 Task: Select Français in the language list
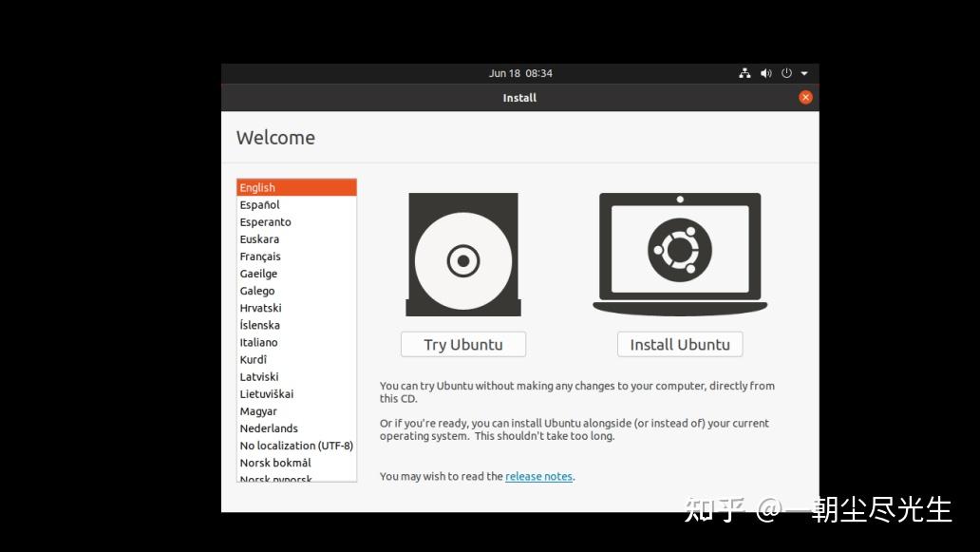coord(260,256)
